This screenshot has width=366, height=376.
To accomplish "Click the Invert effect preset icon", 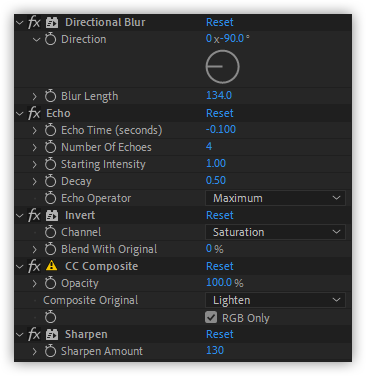I will [x=52, y=215].
